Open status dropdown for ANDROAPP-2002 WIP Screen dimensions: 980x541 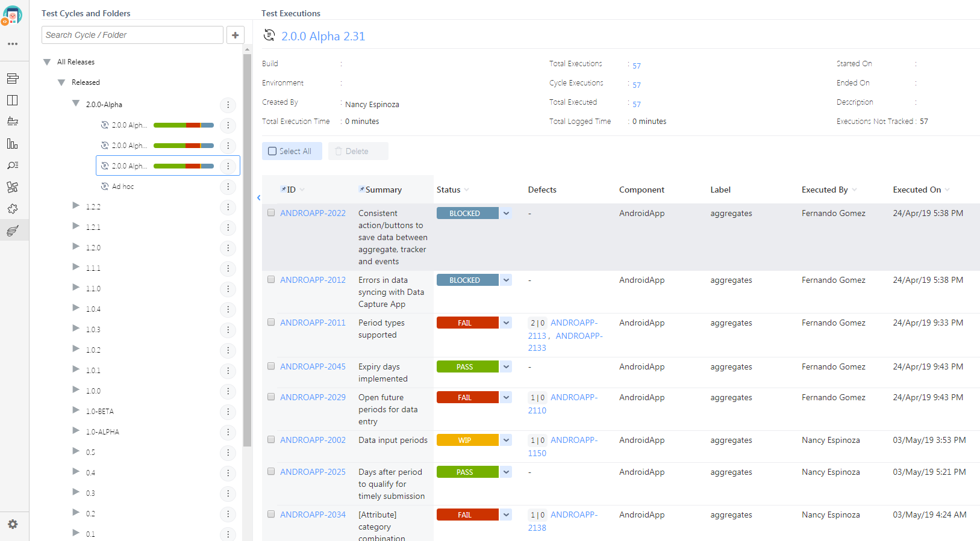(x=506, y=440)
